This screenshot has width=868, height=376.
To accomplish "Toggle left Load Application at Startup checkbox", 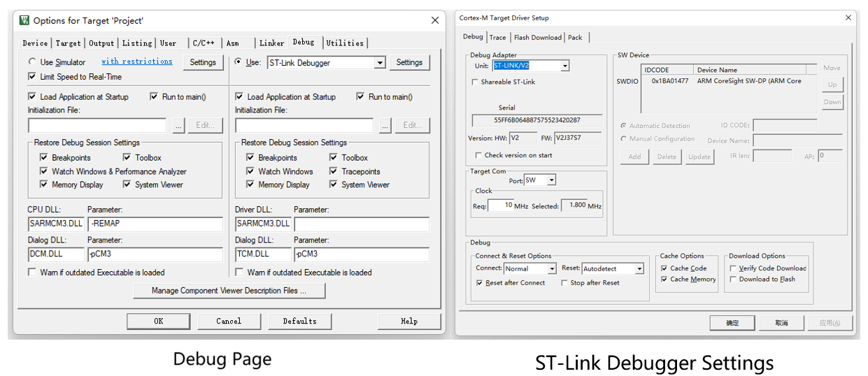I will coord(32,97).
